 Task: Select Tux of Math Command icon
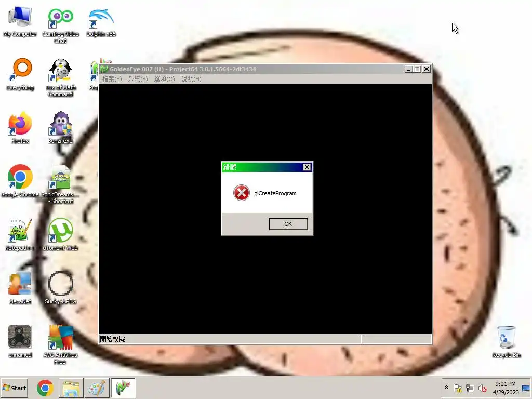60,78
